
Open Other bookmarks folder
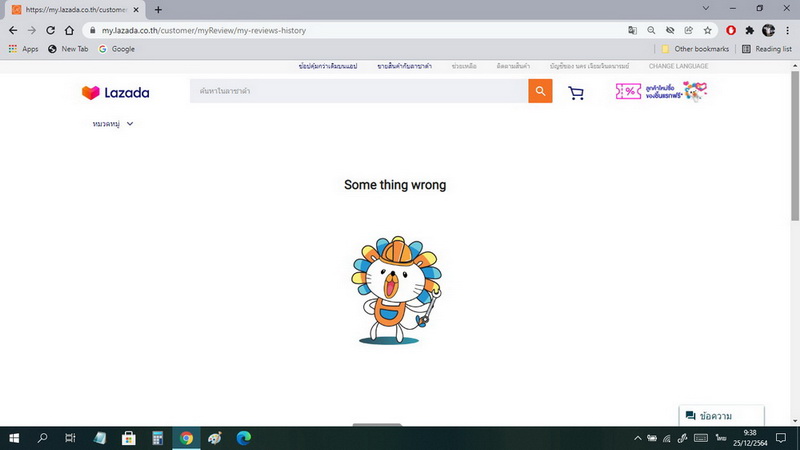pos(695,49)
